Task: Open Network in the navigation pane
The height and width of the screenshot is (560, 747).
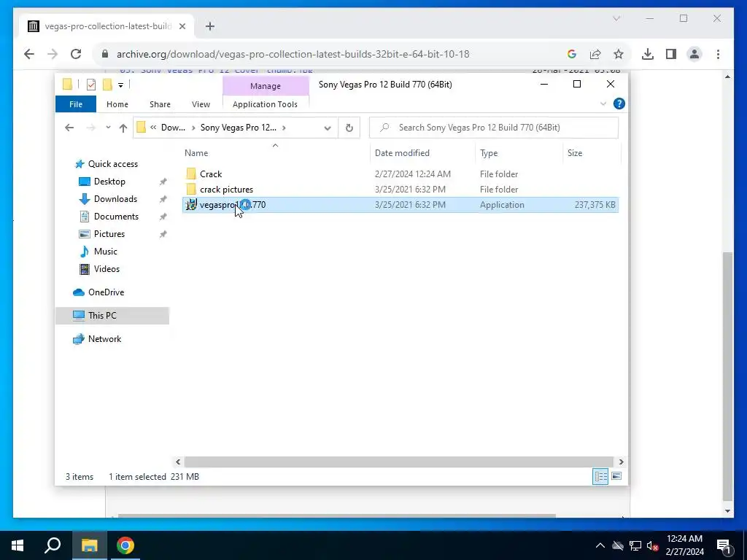Action: pos(104,339)
